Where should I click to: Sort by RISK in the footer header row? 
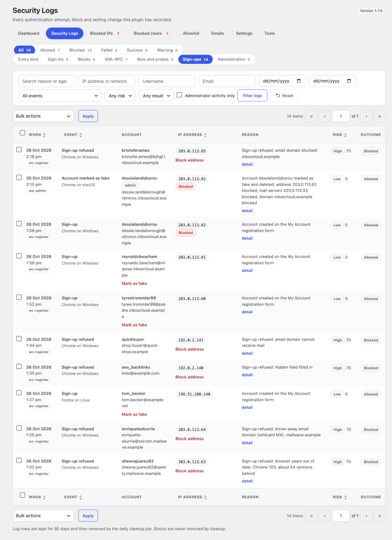click(x=340, y=497)
